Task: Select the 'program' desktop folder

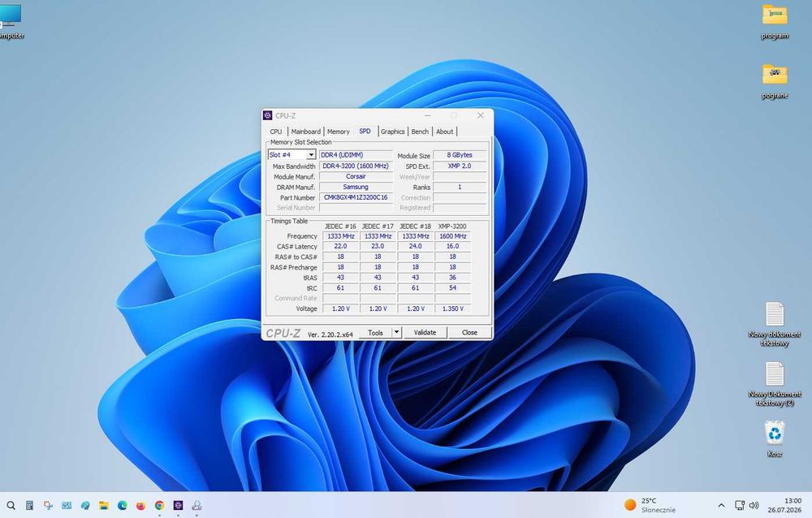Action: [x=775, y=22]
